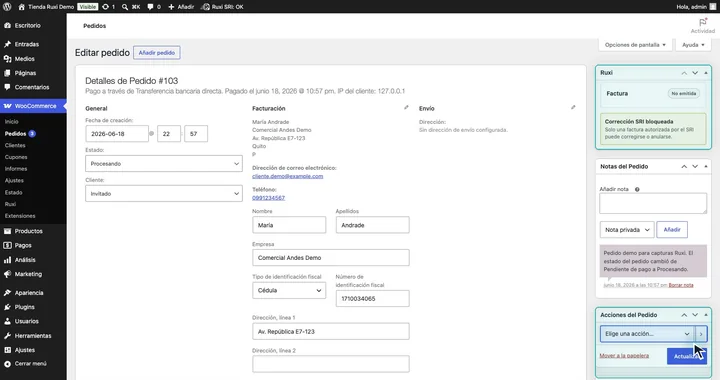This screenshot has height=380, width=720.
Task: Click Número de identificación fiscal field
Action: (372, 299)
